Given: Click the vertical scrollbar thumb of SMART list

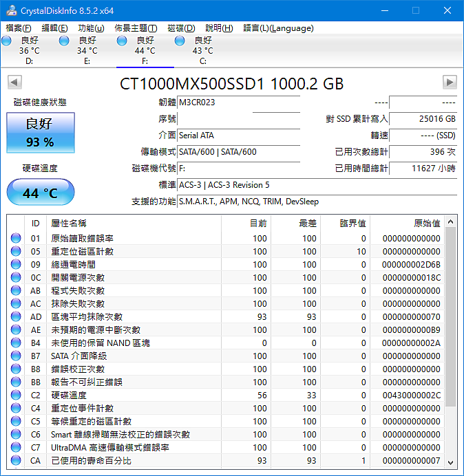Looking at the screenshot, I should tap(451, 317).
